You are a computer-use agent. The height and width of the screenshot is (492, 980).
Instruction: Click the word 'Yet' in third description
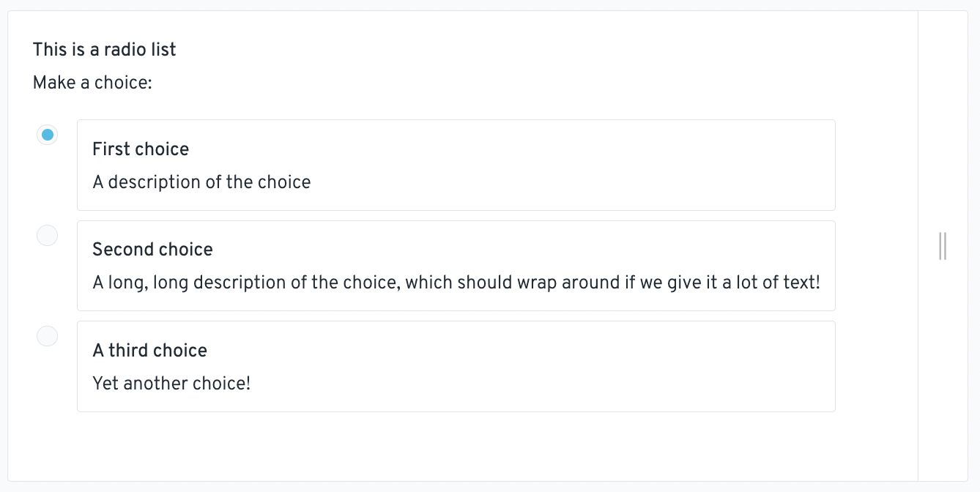coord(105,384)
